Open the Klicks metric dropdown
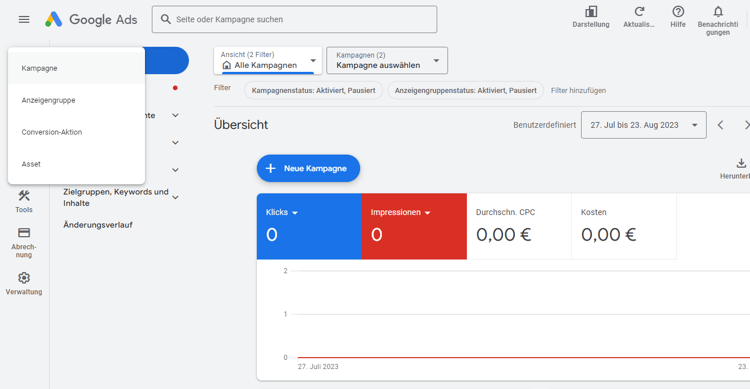The image size is (750, 389). [x=295, y=213]
